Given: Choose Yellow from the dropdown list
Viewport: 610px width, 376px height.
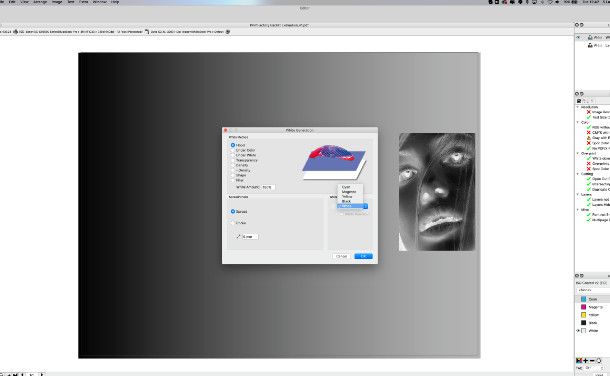Looking at the screenshot, I should pyautogui.click(x=347, y=196).
